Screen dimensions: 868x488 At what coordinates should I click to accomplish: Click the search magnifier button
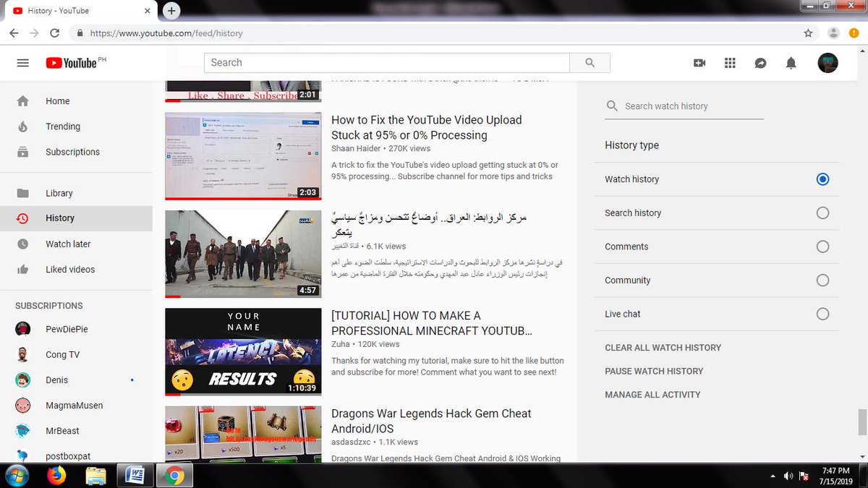pyautogui.click(x=590, y=63)
